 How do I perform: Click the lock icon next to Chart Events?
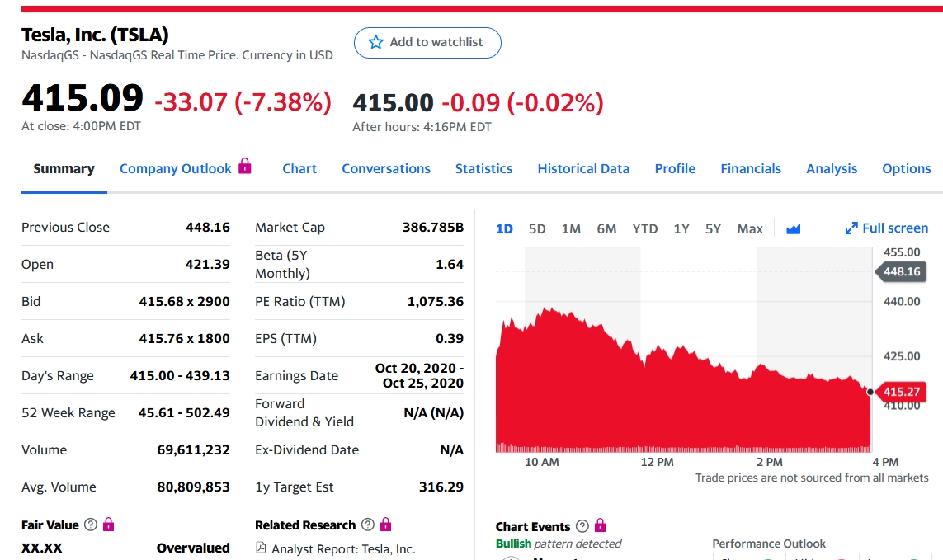point(600,525)
